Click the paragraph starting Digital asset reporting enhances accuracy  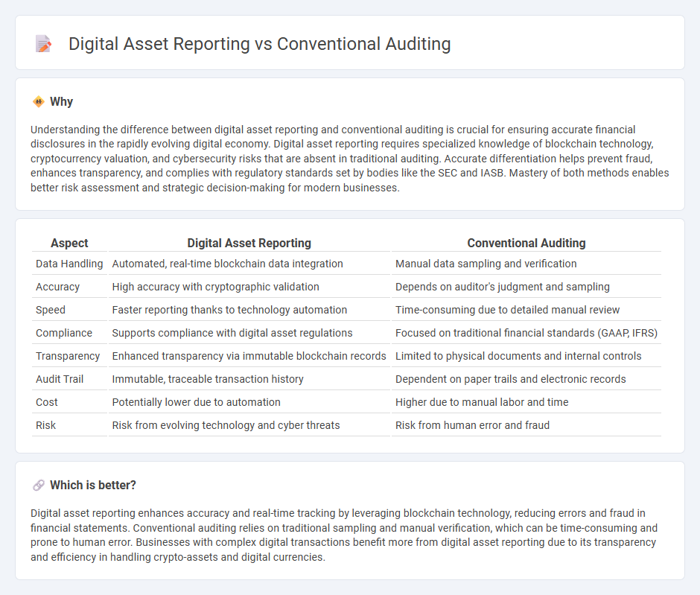tap(344, 535)
